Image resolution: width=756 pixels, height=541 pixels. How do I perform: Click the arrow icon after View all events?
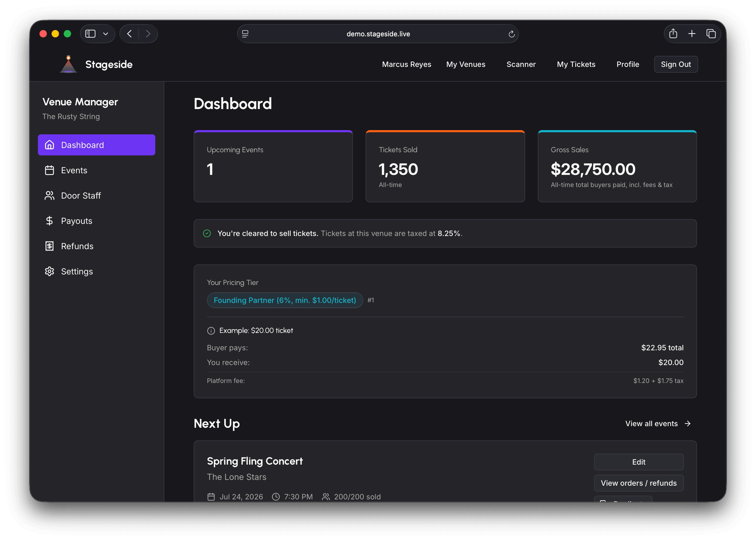[687, 424]
